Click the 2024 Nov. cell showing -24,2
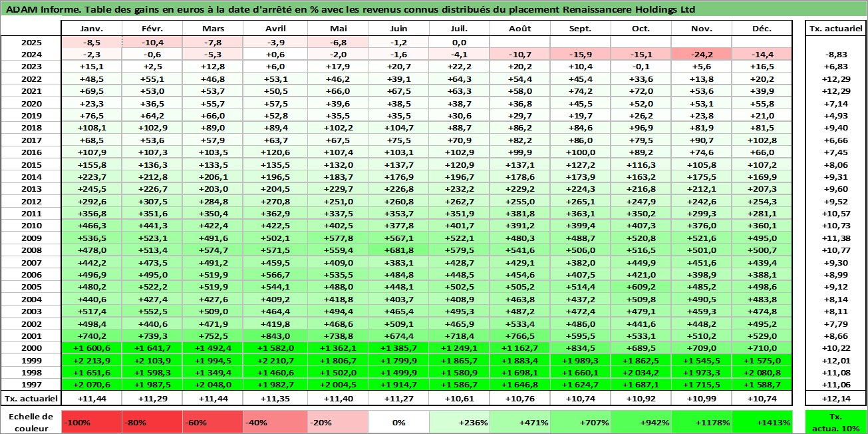This screenshot has height=434, width=868. (x=702, y=54)
